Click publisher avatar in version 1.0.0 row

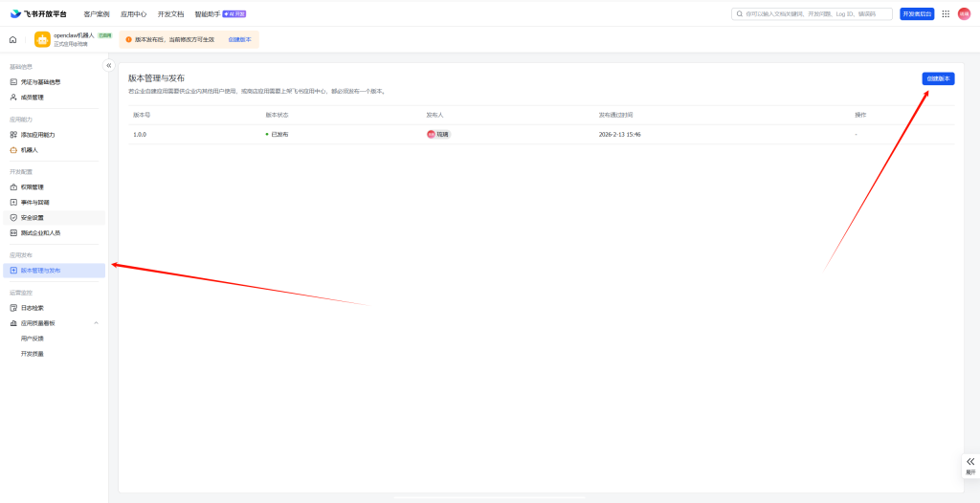click(431, 134)
